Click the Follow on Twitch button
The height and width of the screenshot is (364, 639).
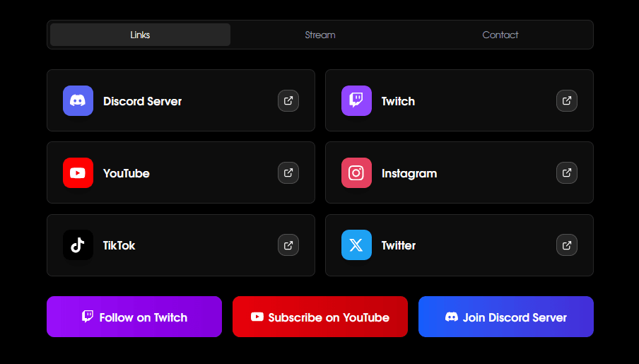(134, 317)
